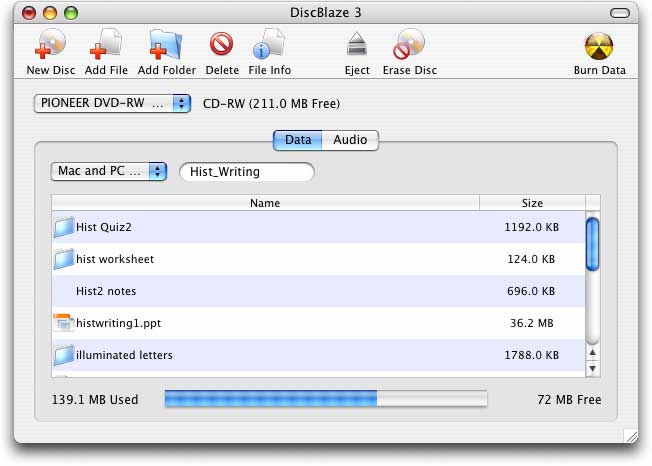652x466 pixels.
Task: Click the scroll down arrow in file list
Action: 593,368
